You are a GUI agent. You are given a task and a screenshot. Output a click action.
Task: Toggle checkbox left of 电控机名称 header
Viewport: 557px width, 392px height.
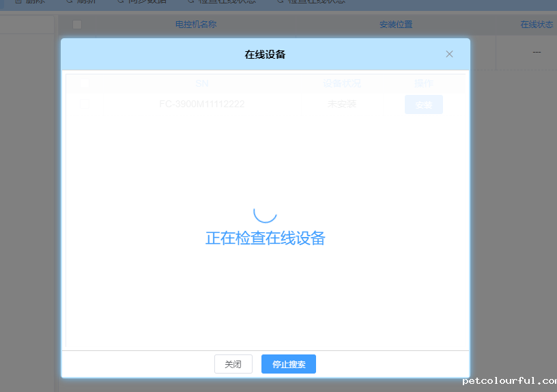tap(77, 25)
